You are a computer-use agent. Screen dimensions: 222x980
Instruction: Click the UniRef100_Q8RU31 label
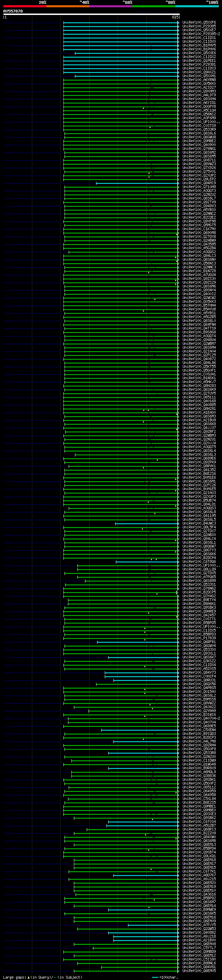tap(199, 680)
